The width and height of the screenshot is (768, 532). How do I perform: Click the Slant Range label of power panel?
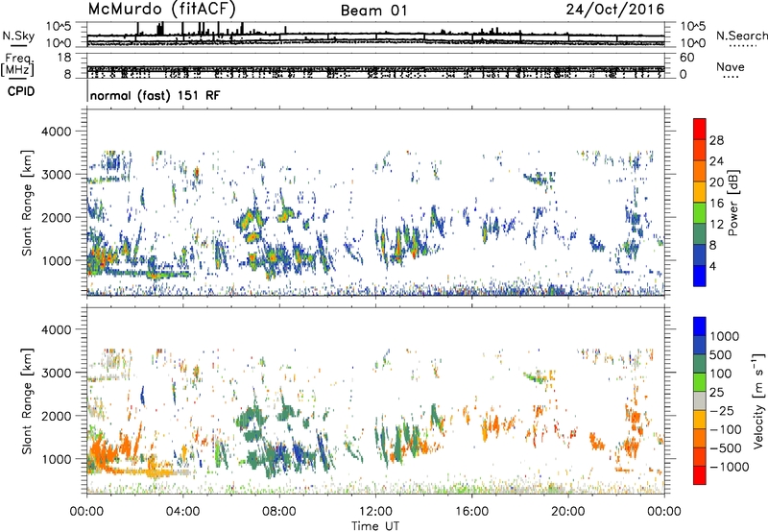pyautogui.click(x=27, y=203)
